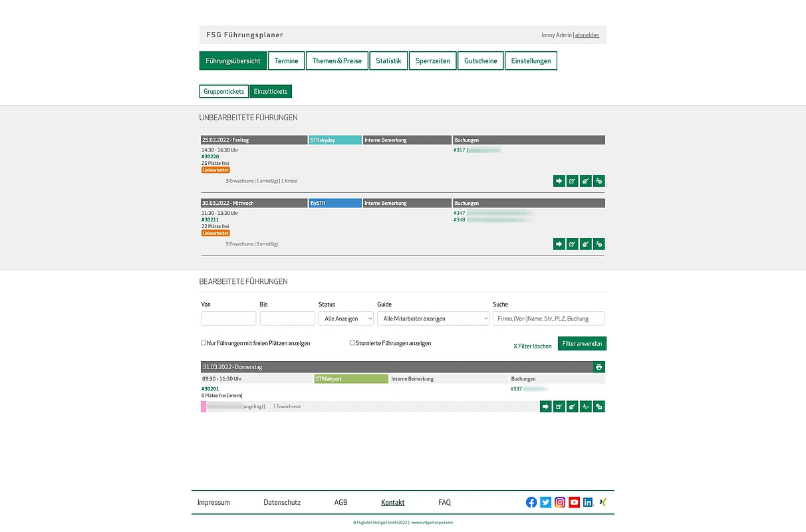
Task: Click the 'abmelden' logout link
Action: [587, 35]
